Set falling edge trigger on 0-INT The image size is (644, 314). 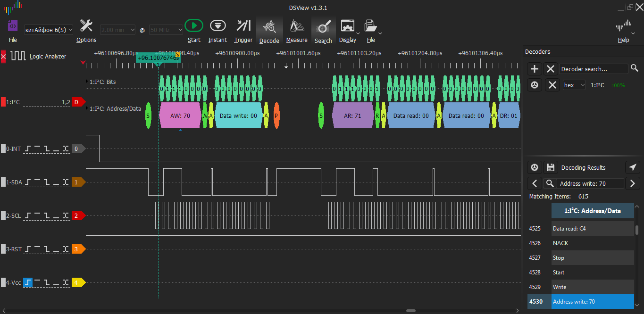[47, 149]
